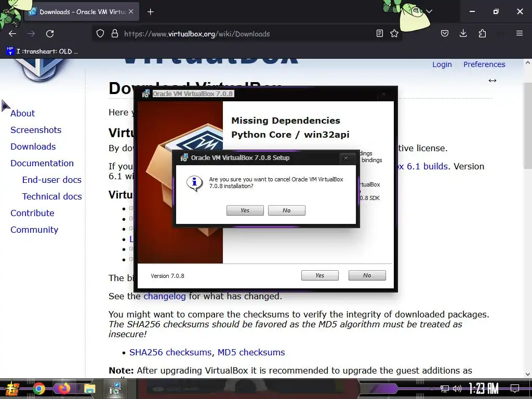This screenshot has width=532, height=399.
Task: Open a new browser tab
Action: (x=151, y=12)
